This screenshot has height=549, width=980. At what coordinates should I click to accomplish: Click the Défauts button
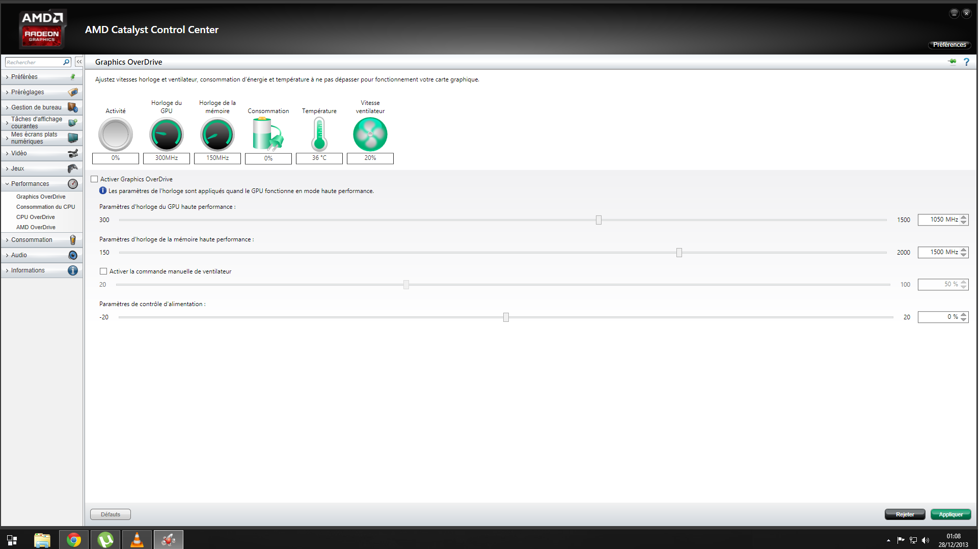(111, 515)
